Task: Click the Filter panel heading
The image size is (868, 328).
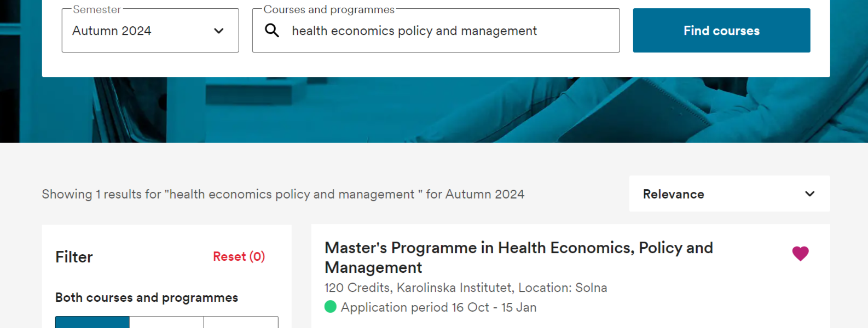Action: pos(74,257)
